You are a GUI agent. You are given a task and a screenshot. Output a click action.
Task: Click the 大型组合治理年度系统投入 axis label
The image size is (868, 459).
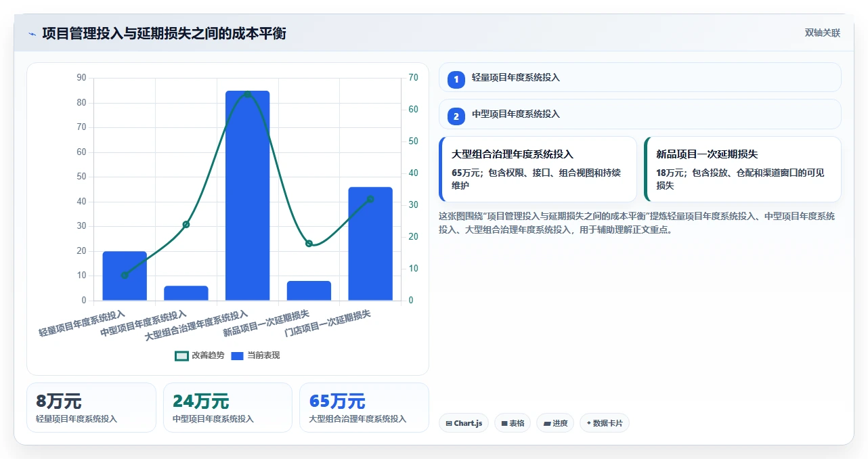tap(196, 326)
